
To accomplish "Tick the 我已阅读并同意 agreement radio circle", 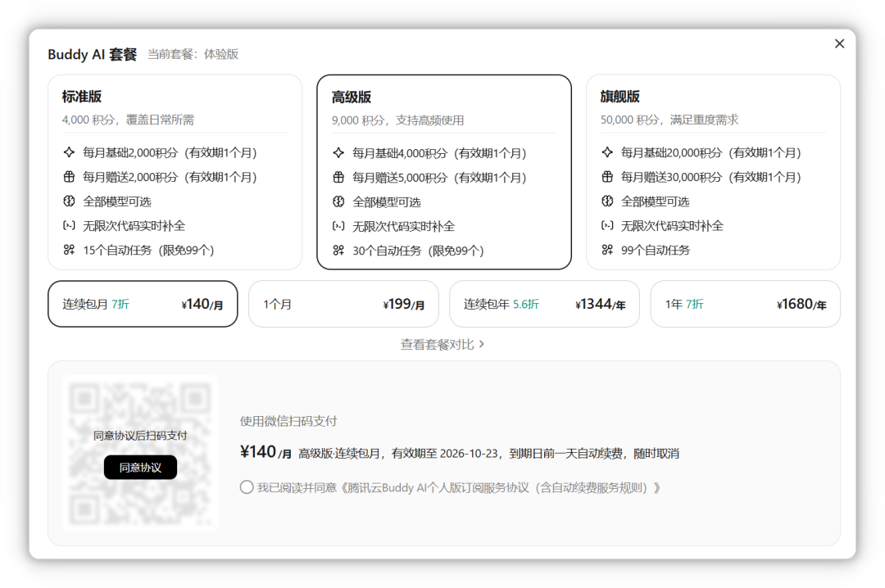I will click(x=247, y=487).
